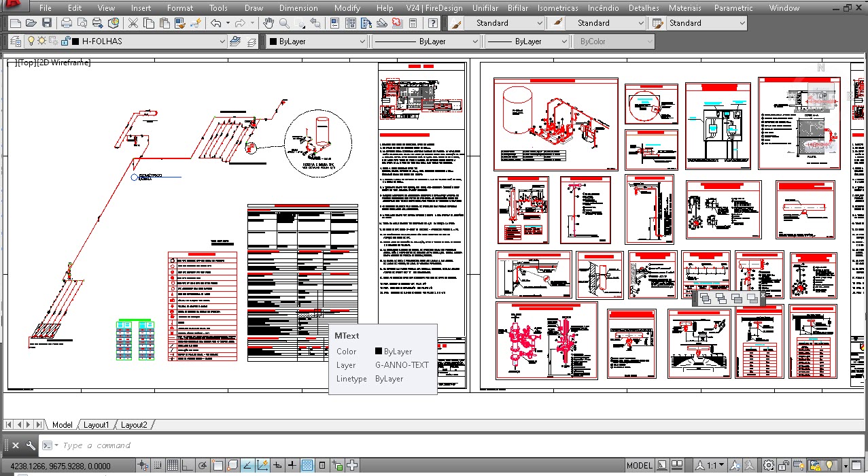868x476 pixels.
Task: Click the Open file folder icon
Action: click(x=31, y=23)
